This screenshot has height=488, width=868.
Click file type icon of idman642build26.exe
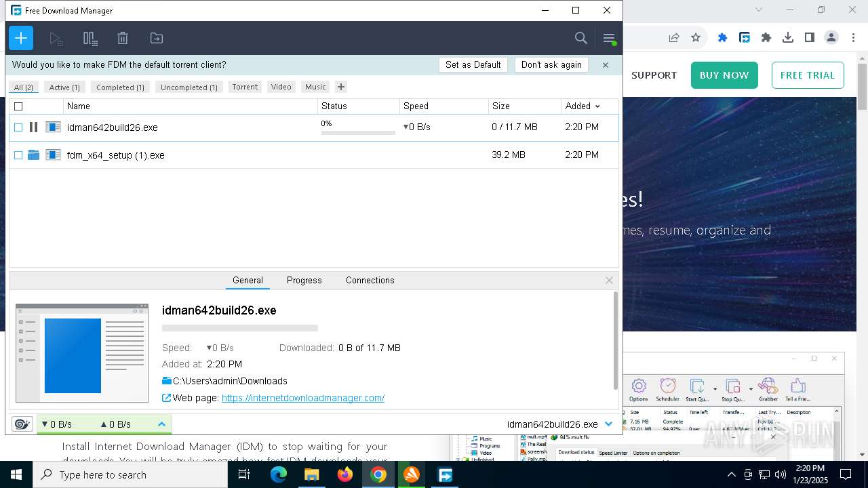point(53,127)
